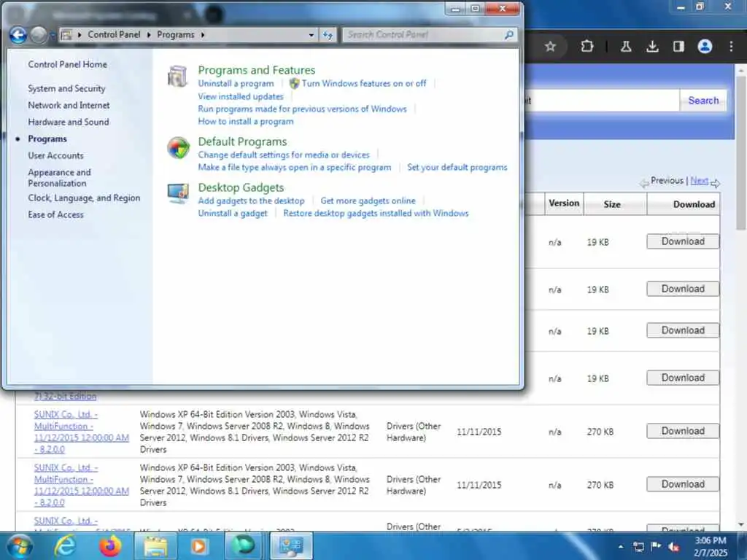
Task: Open Windows Explorer folder on taskbar
Action: pos(155,546)
